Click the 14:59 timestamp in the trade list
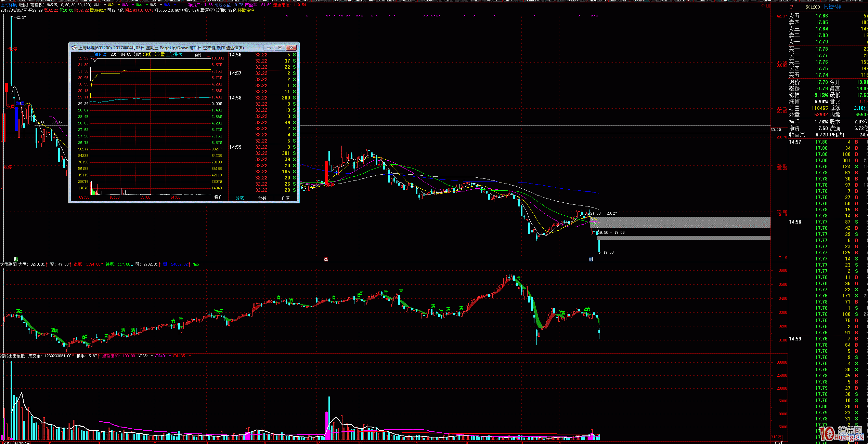The image size is (868, 444). pyautogui.click(x=795, y=339)
